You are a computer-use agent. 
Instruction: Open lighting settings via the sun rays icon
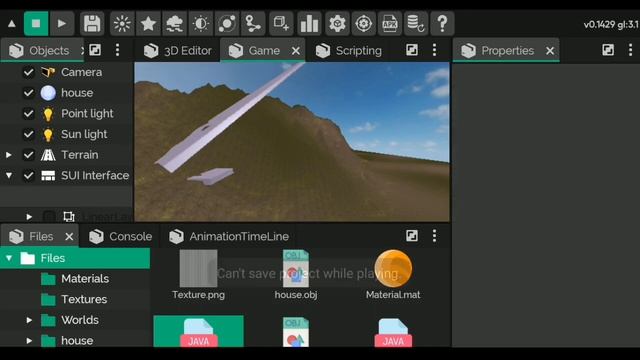point(122,24)
